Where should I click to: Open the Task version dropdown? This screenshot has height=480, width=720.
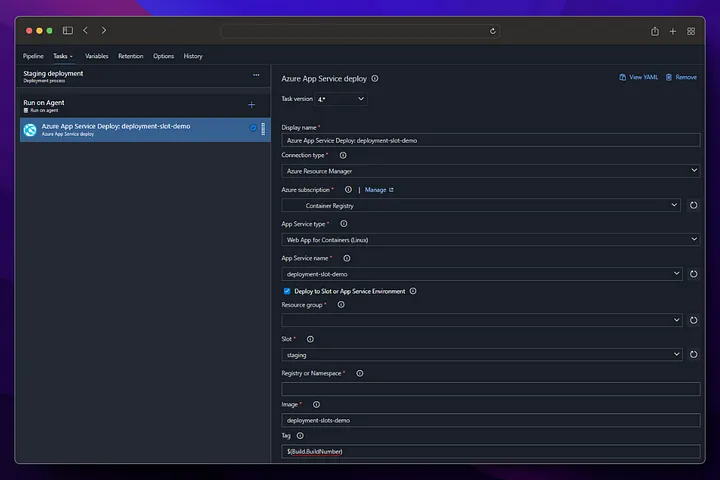tap(341, 99)
